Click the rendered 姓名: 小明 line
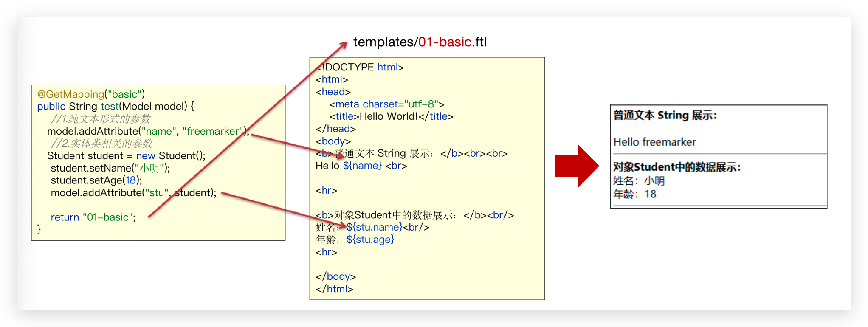This screenshot has width=868, height=327. point(639,181)
